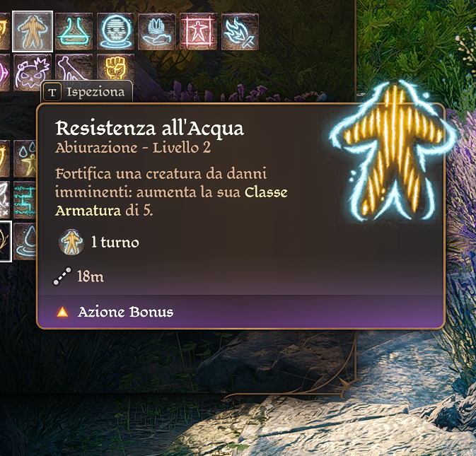The image size is (476, 456).
Task: Select the highlighted golden figure spell icon
Action: [x=33, y=31]
